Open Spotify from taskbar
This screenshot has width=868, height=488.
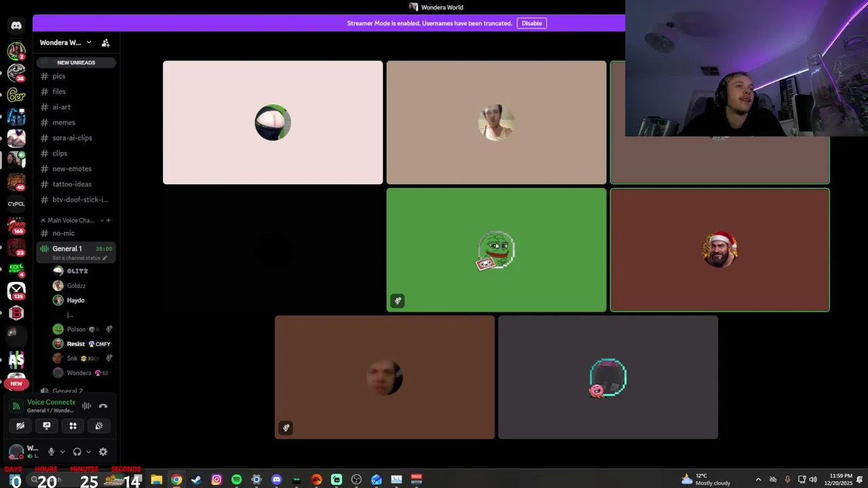237,480
